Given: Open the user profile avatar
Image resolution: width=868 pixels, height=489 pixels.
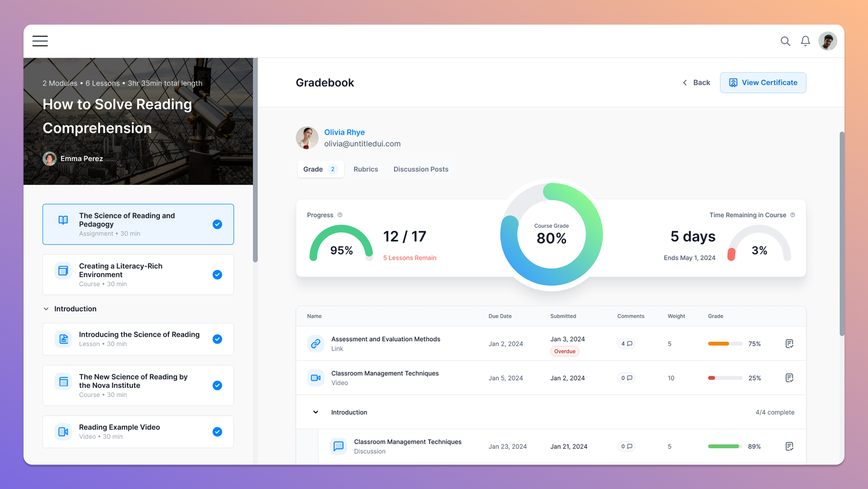Looking at the screenshot, I should [827, 41].
